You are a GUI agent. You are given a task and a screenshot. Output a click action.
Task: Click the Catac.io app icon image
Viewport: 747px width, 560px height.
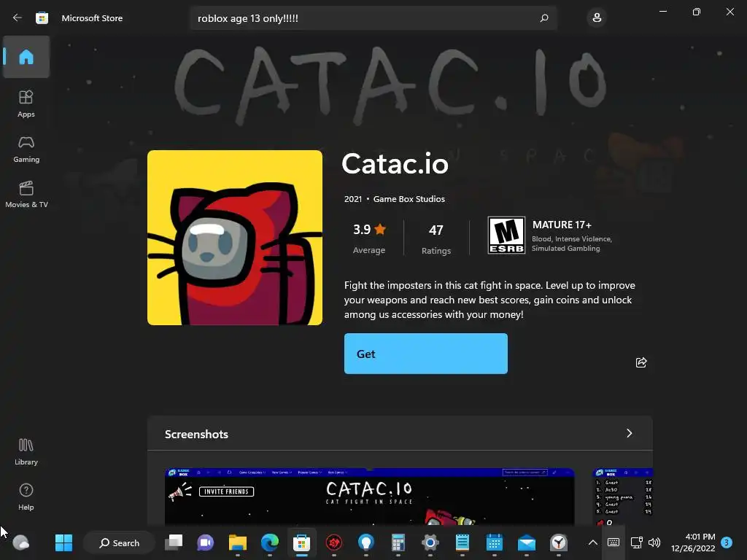235,238
